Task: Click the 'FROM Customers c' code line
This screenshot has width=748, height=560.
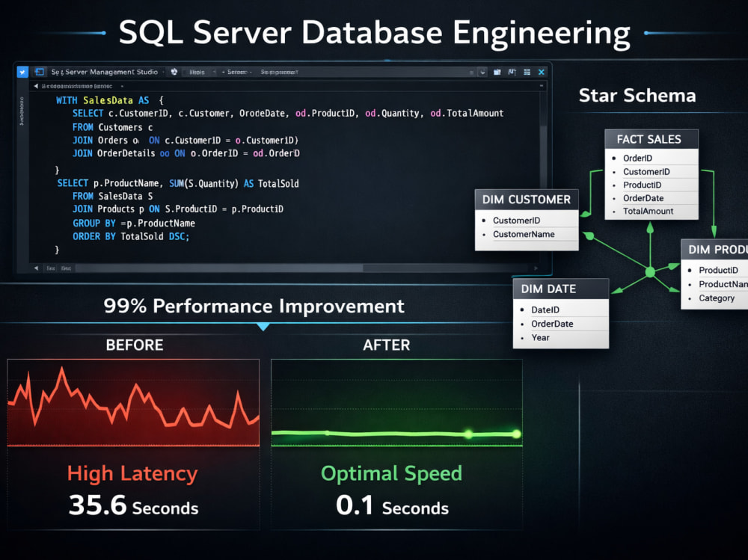Action: (x=113, y=127)
